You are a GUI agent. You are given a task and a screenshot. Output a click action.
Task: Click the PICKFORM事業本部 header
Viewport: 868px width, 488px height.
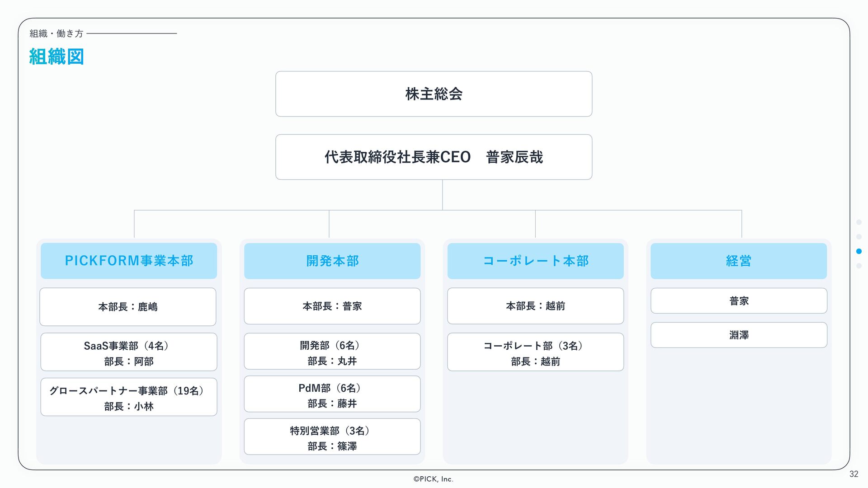tap(129, 261)
